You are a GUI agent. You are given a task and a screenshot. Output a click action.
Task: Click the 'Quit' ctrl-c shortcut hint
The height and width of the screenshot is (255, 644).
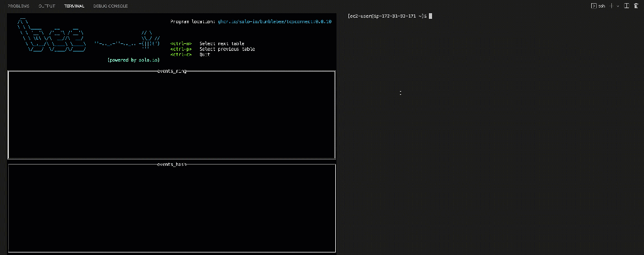(204, 55)
